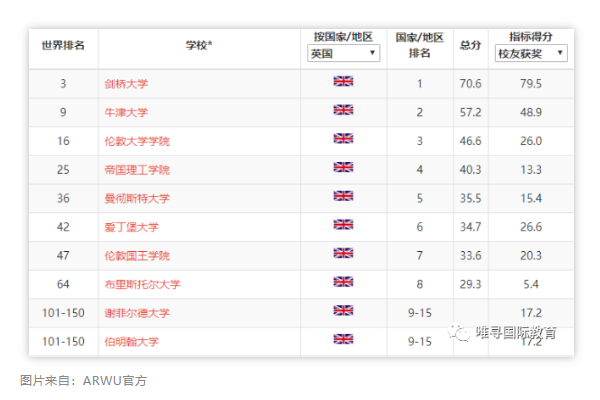The height and width of the screenshot is (400, 600).
Task: Click world rank 64 cell
Action: pyautogui.click(x=63, y=284)
